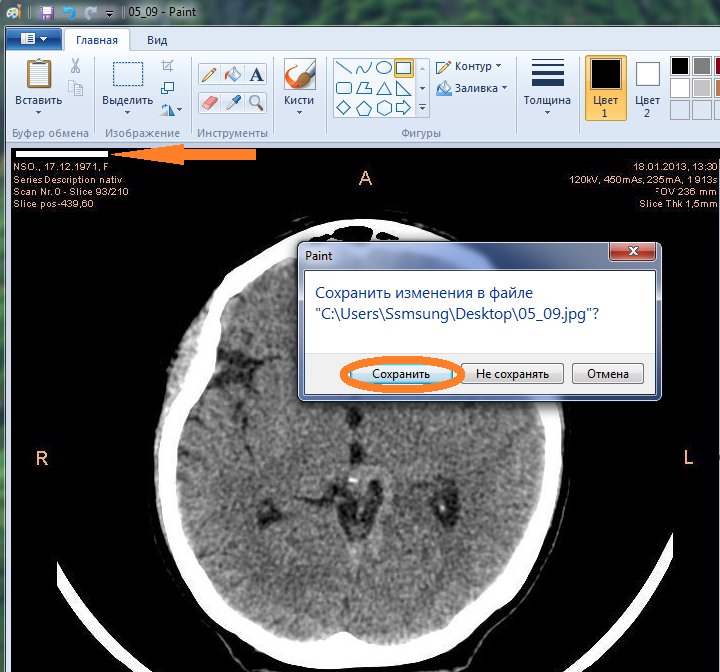Click the Brushes icon
This screenshot has width=720, height=672.
click(x=299, y=73)
